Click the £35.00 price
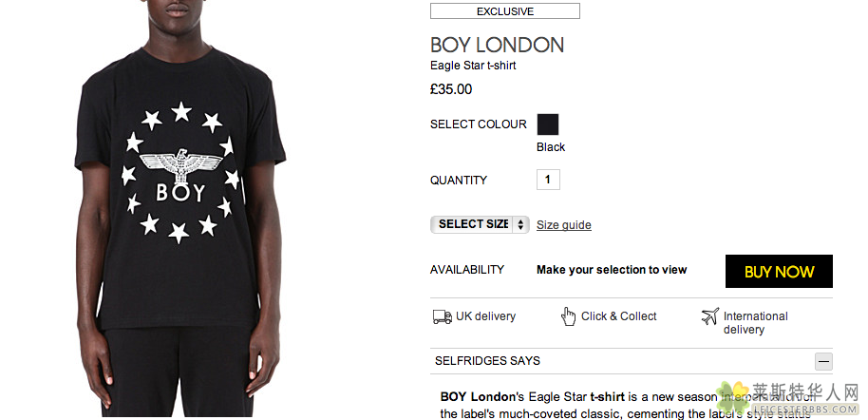868x420 pixels. click(451, 89)
